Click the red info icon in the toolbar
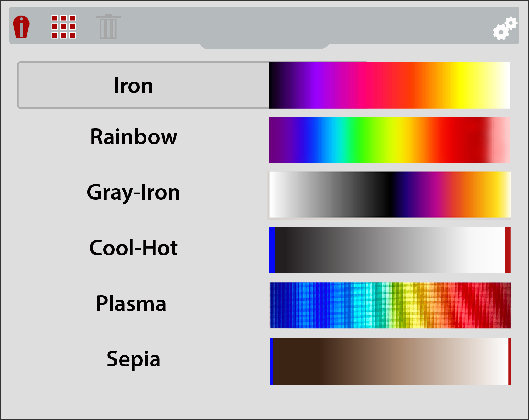The height and width of the screenshot is (420, 529). 21,27
